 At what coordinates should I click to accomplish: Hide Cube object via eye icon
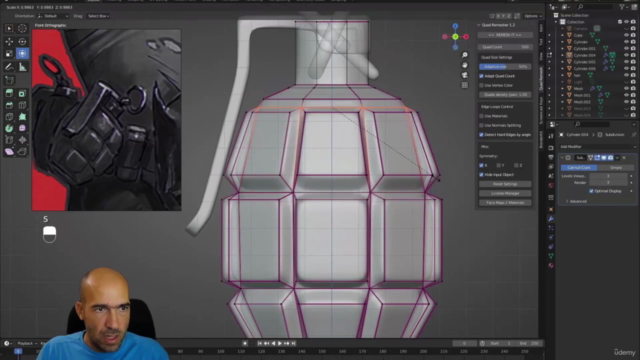click(x=627, y=36)
